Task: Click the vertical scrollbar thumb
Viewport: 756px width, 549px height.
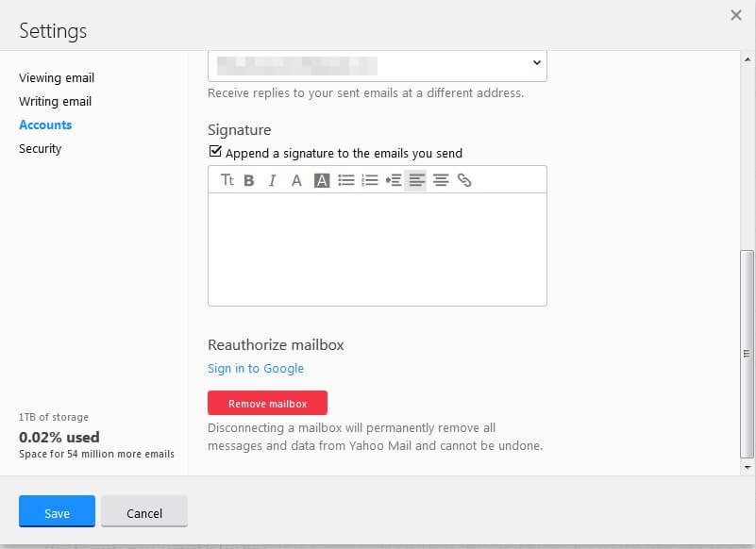Action: pos(747,354)
